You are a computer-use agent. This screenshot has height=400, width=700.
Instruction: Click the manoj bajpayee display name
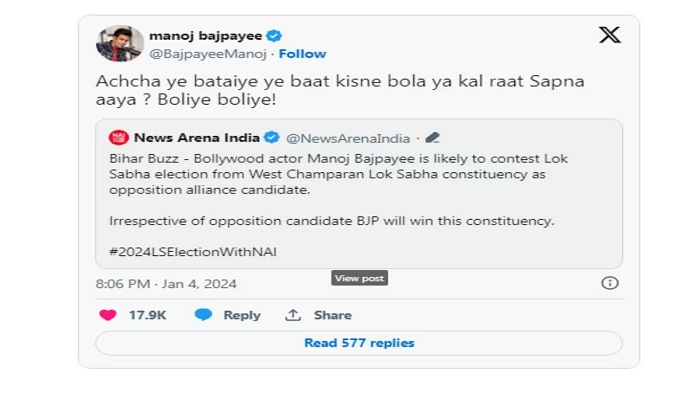[199, 35]
